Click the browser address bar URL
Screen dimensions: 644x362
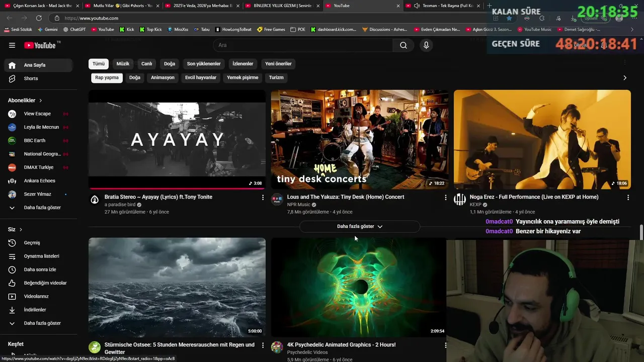coord(92,18)
